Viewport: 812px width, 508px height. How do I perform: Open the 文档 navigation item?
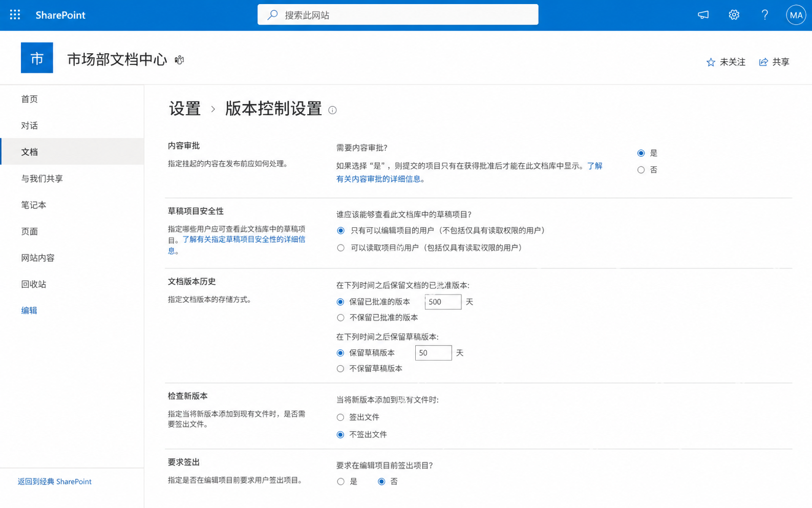[x=72, y=152]
